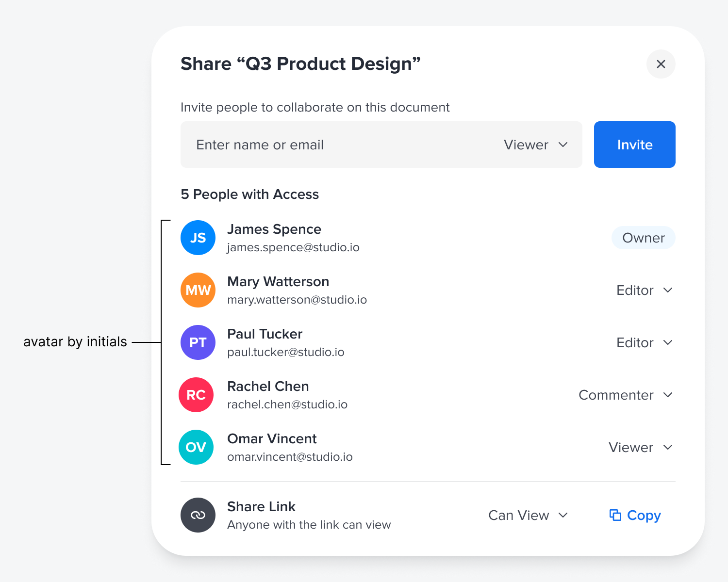Screen dimensions: 728x582
Task: Click James Spence's JS avatar
Action: pyautogui.click(x=198, y=238)
